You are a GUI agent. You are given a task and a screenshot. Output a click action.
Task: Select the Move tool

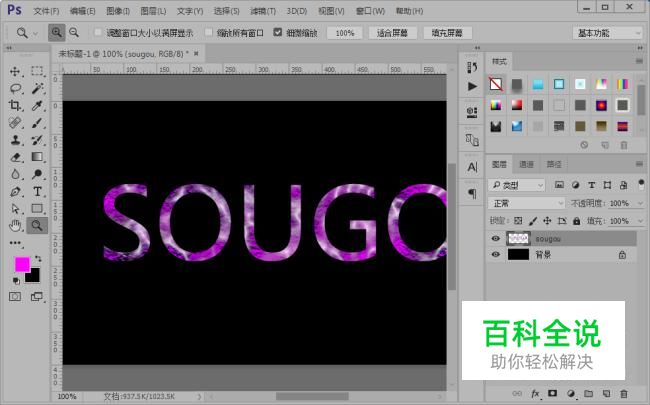[15, 71]
